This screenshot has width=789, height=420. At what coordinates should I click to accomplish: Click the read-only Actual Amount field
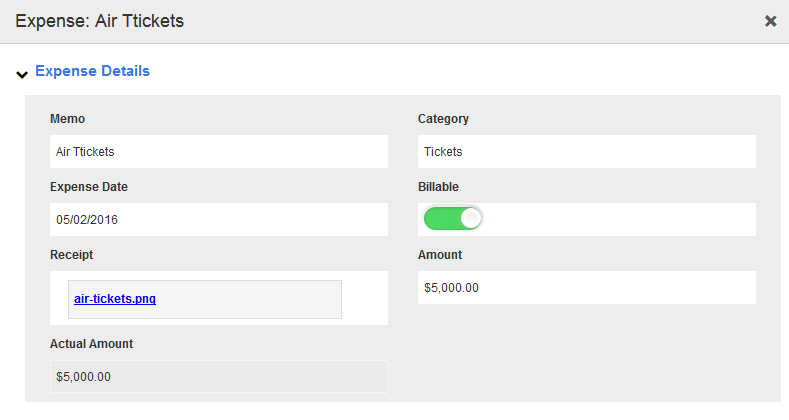(x=218, y=377)
